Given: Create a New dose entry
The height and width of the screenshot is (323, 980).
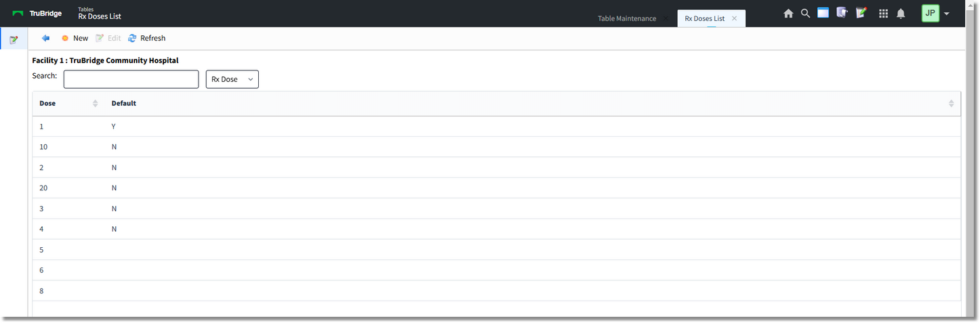Looking at the screenshot, I should [x=75, y=38].
